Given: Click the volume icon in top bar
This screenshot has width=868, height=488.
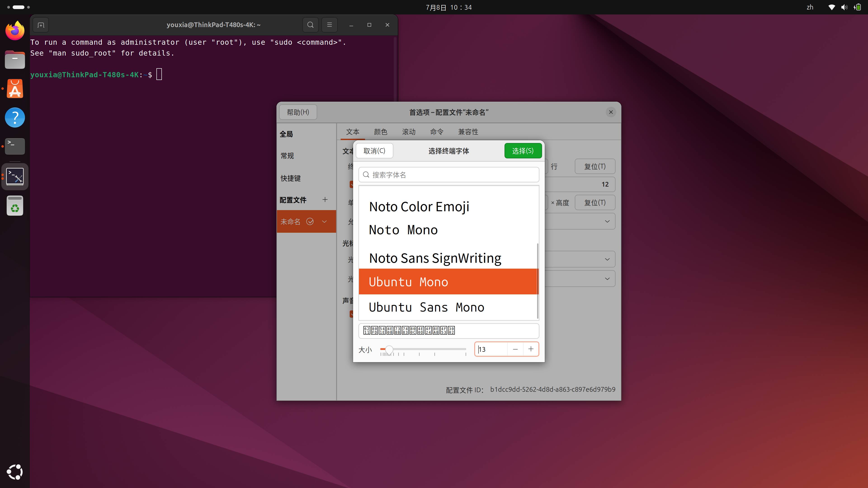Looking at the screenshot, I should pos(844,7).
